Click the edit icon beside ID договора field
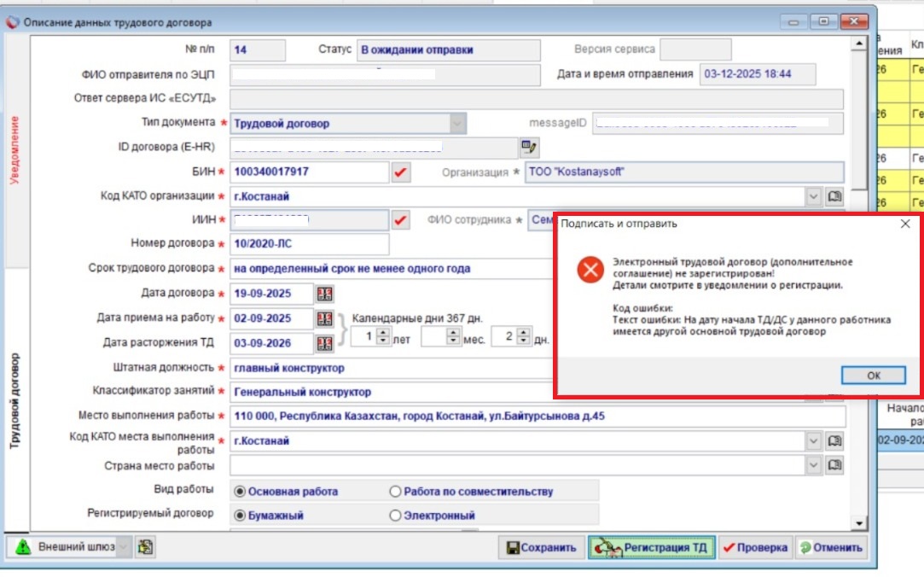The width and height of the screenshot is (924, 577). (x=530, y=148)
